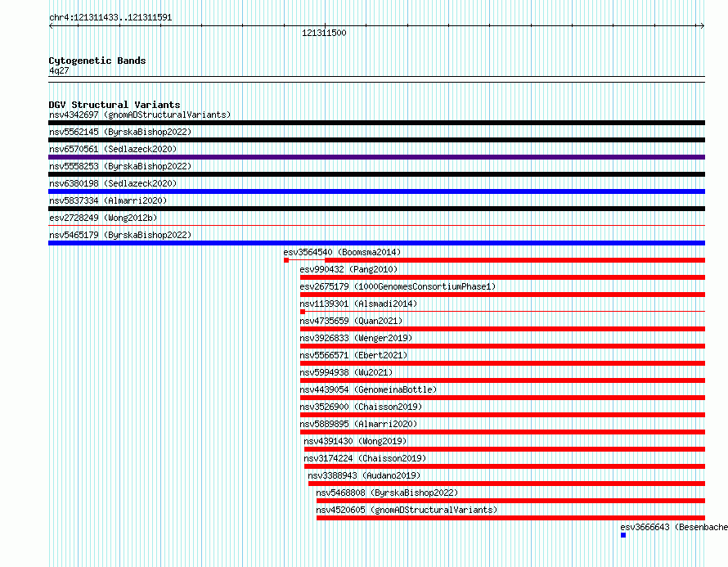Open variant nsv5465179 ByrskaBishop2022

pos(120,235)
